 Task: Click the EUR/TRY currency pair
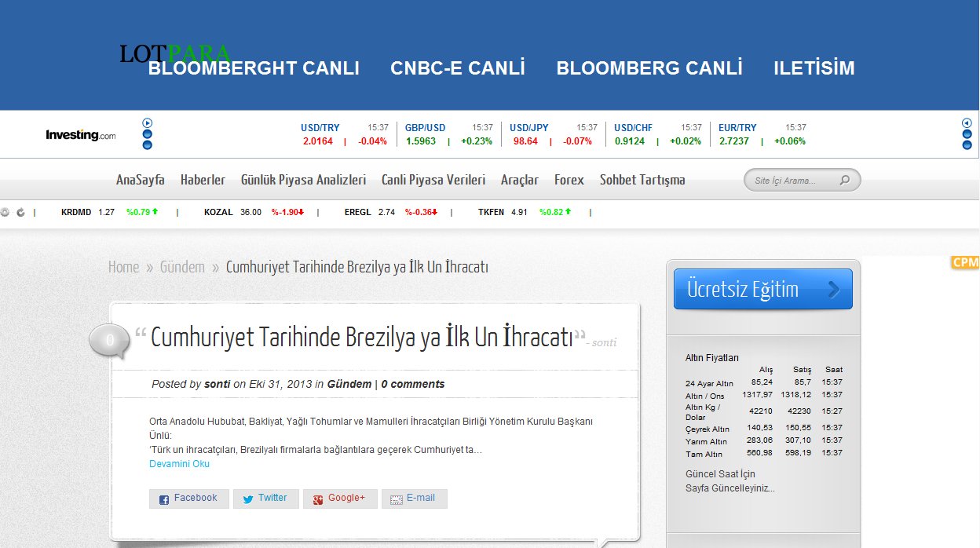point(738,127)
